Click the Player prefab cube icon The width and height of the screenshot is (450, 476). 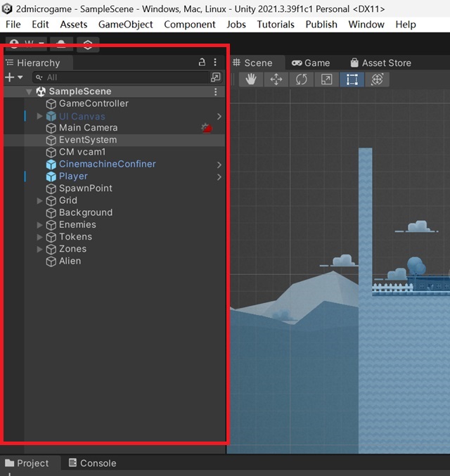[51, 176]
